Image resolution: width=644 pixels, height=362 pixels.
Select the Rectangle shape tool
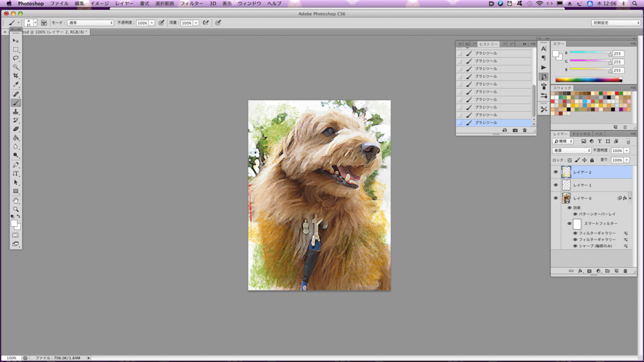[x=16, y=191]
